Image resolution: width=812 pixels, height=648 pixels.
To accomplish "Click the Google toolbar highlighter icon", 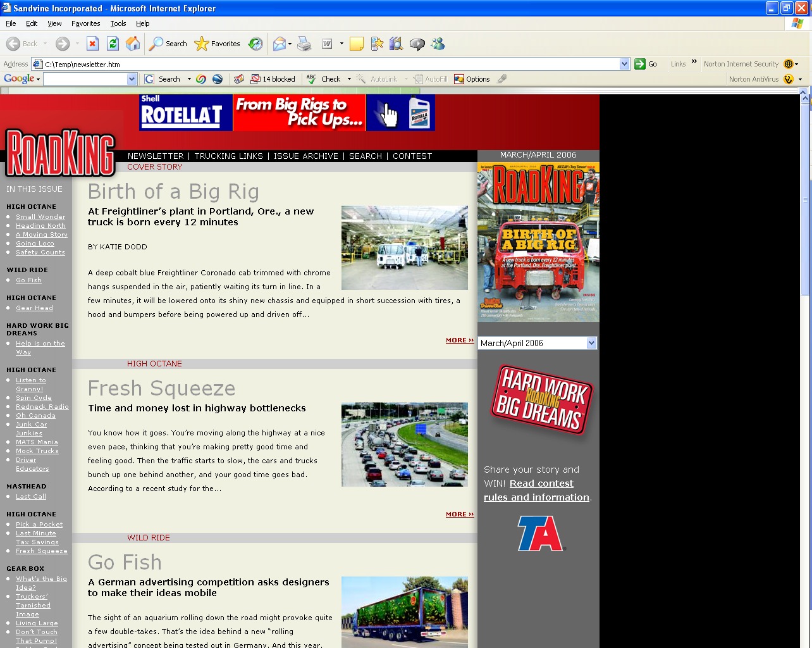I will (502, 79).
